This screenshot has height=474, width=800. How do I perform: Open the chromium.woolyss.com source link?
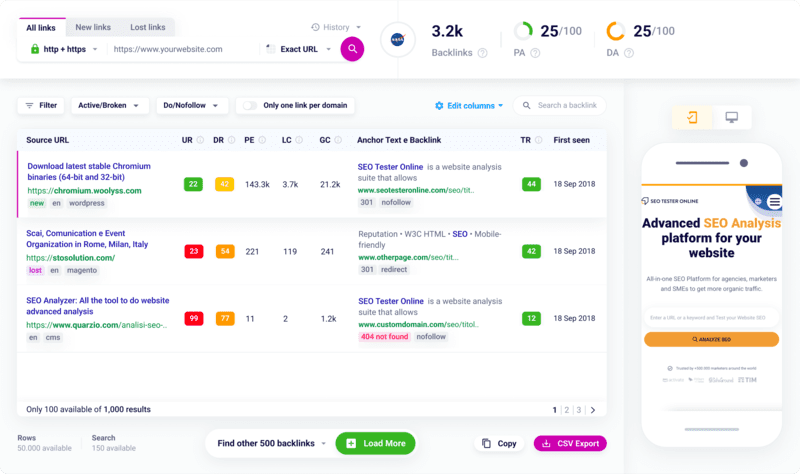84,191
